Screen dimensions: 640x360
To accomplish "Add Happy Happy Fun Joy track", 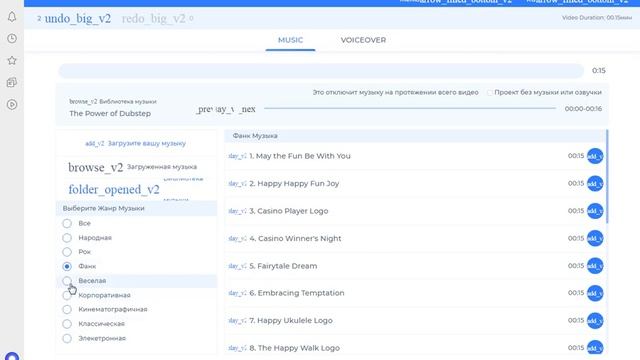I will [x=595, y=184].
